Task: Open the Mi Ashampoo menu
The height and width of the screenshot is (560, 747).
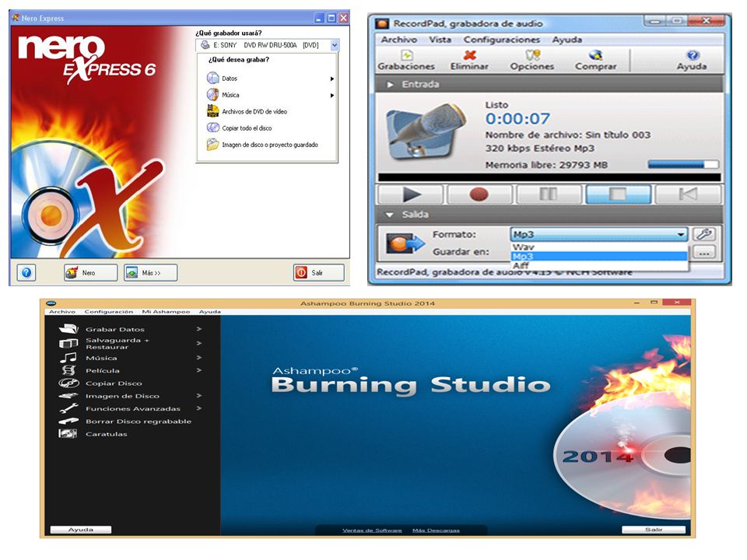Action: tap(166, 311)
